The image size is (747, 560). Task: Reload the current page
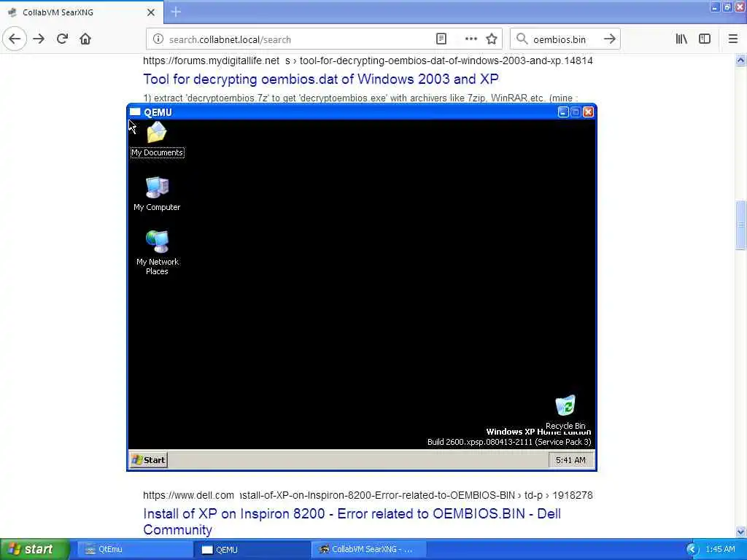tap(62, 39)
